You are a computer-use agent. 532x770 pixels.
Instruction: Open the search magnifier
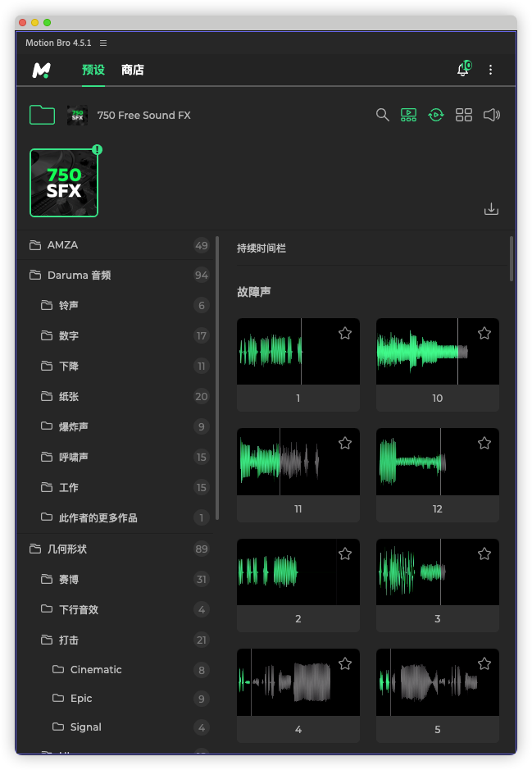pos(382,115)
